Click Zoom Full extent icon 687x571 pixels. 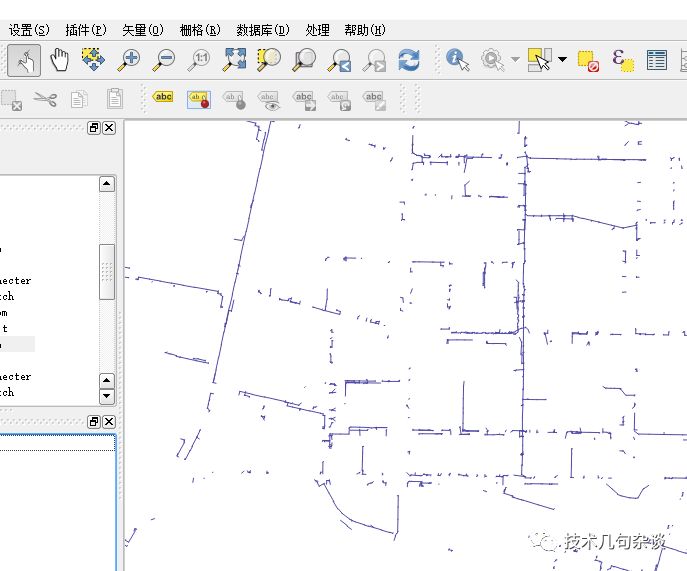(x=234, y=60)
